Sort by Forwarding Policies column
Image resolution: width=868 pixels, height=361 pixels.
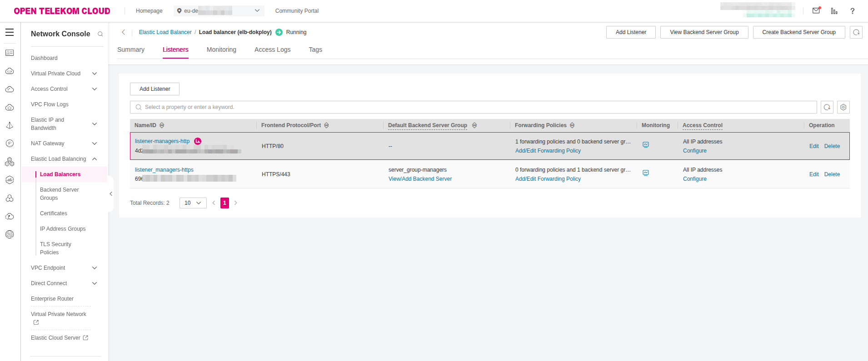coord(572,125)
